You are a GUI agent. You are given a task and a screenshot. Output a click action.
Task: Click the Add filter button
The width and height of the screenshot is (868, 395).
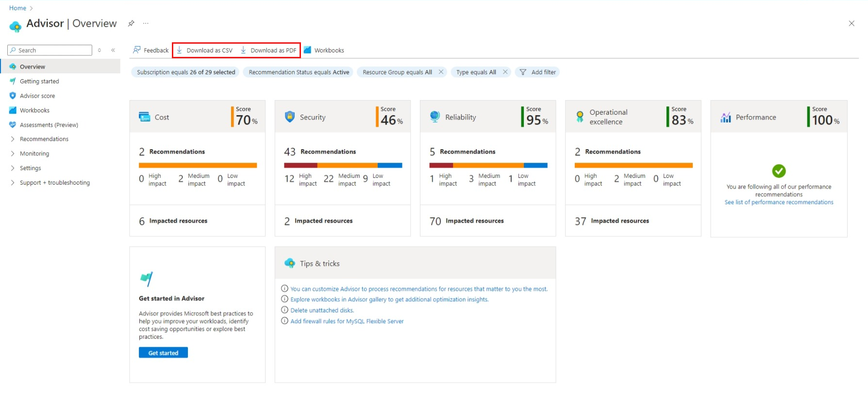pos(538,72)
